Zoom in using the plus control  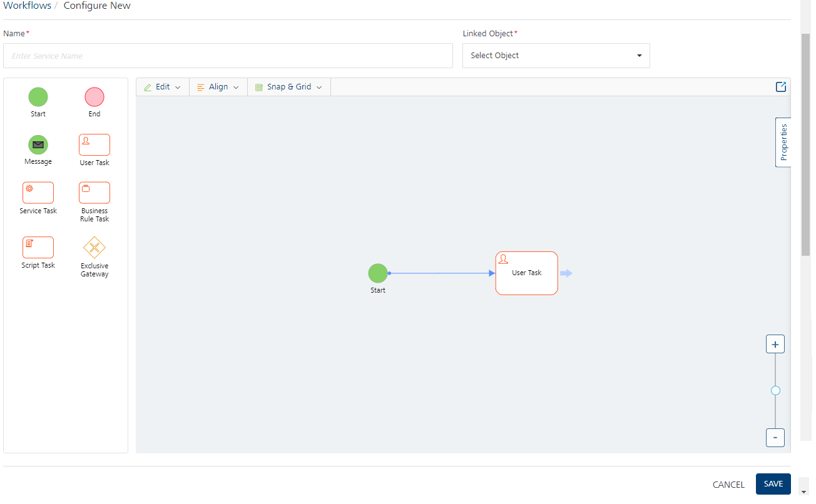click(775, 343)
